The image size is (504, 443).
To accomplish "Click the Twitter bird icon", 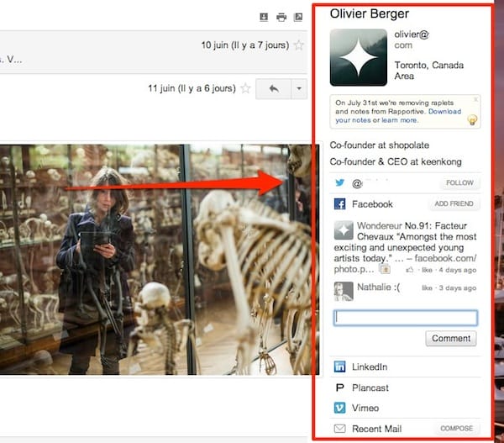I will (x=339, y=182).
